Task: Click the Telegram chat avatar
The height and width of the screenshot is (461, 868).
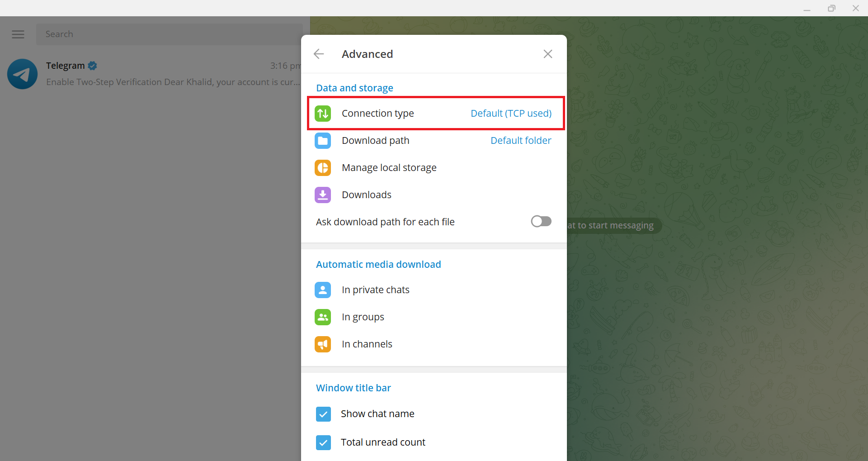Action: coord(22,74)
